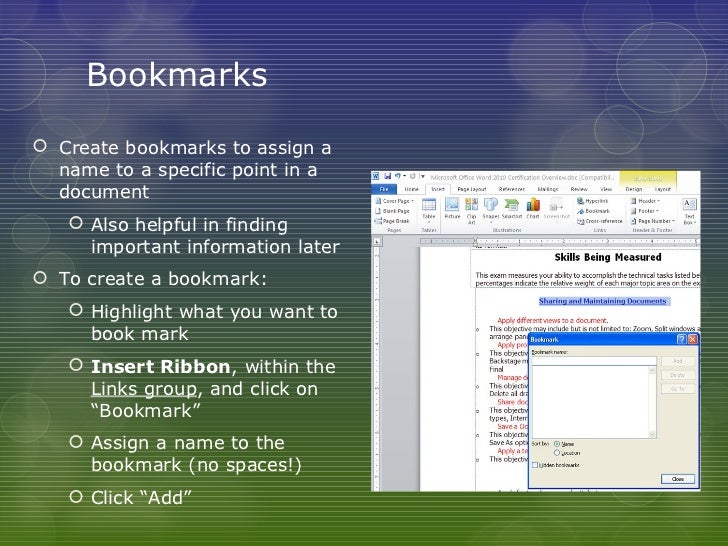728x546 pixels.
Task: Click the Shapes icon
Action: pyautogui.click(x=491, y=204)
